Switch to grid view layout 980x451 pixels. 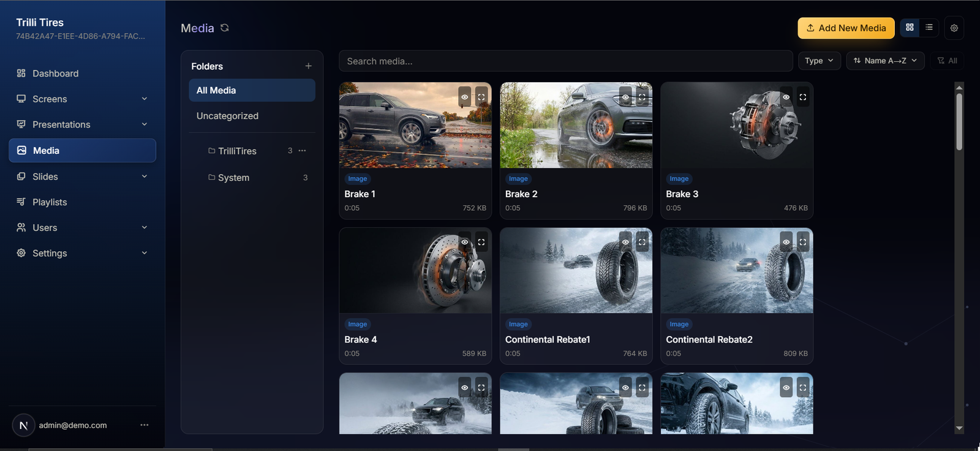(x=910, y=28)
